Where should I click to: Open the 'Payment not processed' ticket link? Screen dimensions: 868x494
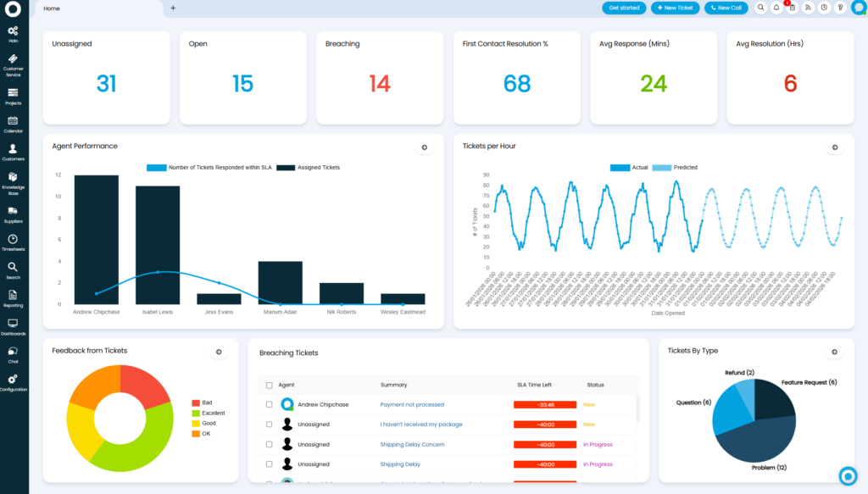coord(412,404)
